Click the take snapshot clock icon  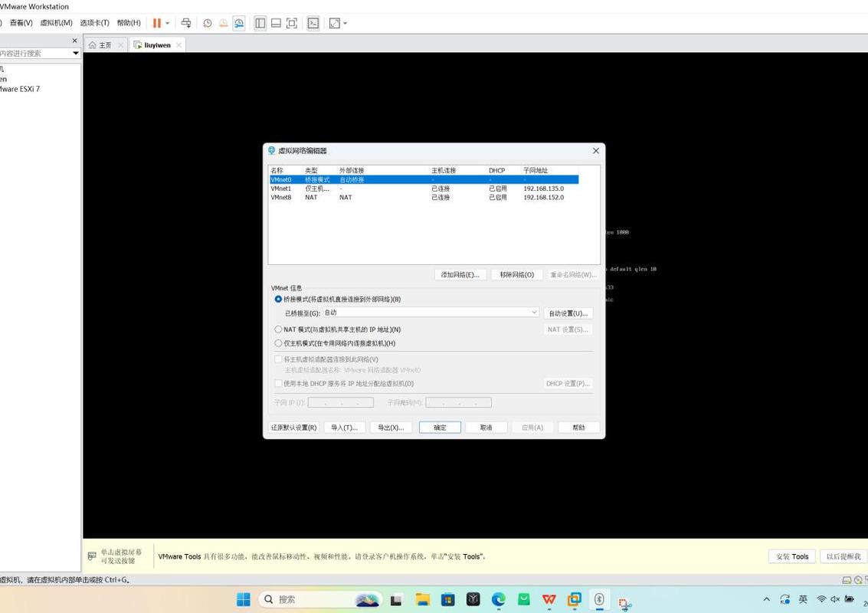[x=207, y=23]
